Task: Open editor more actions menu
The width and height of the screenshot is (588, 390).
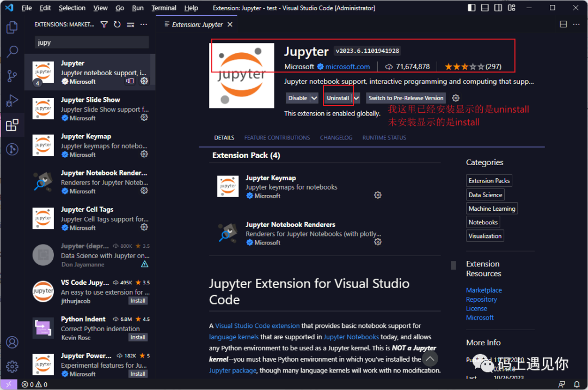Action: click(x=577, y=25)
